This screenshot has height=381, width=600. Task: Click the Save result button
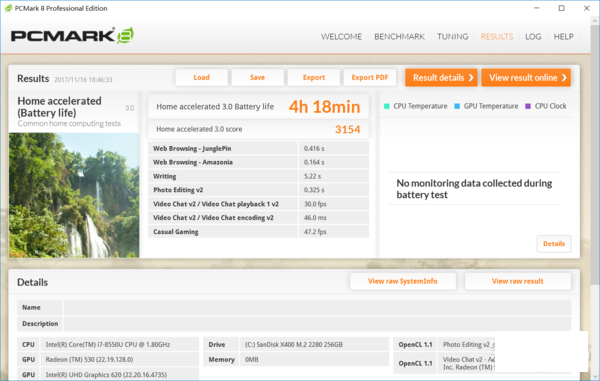[258, 77]
